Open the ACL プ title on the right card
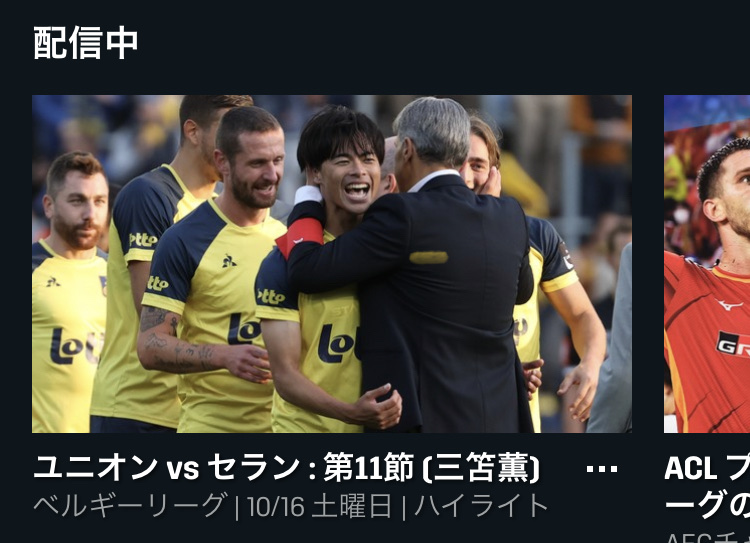Image resolution: width=750 pixels, height=543 pixels. tap(707, 467)
